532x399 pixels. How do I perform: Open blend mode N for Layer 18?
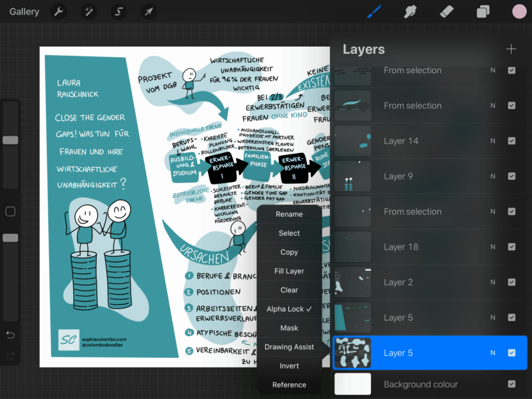493,247
